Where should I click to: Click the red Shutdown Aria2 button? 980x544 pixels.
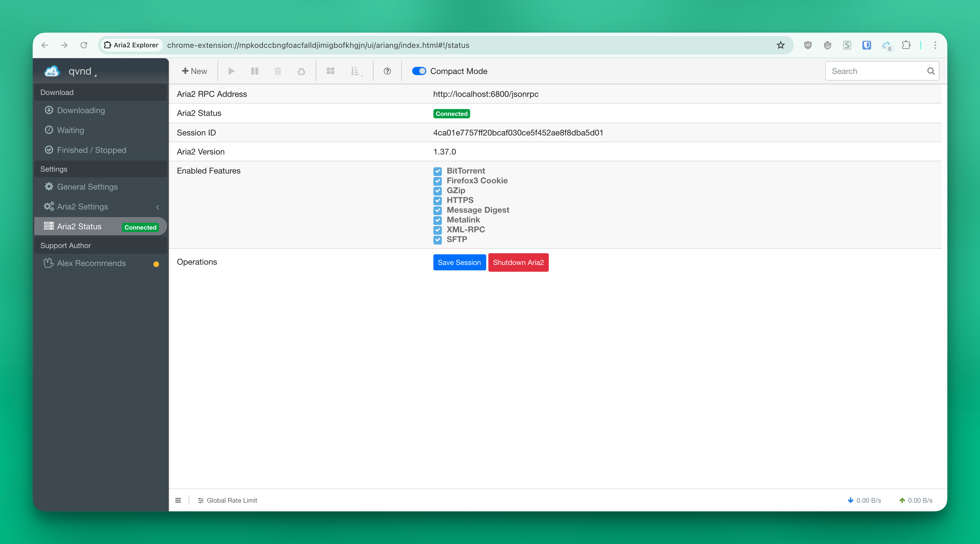tap(518, 262)
